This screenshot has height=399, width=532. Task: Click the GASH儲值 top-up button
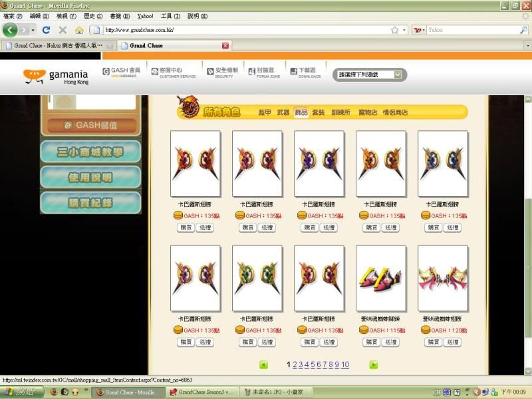pos(91,125)
